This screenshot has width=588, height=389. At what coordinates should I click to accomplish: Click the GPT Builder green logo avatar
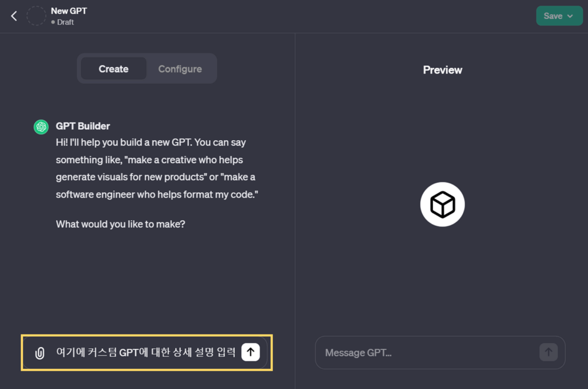coord(41,127)
